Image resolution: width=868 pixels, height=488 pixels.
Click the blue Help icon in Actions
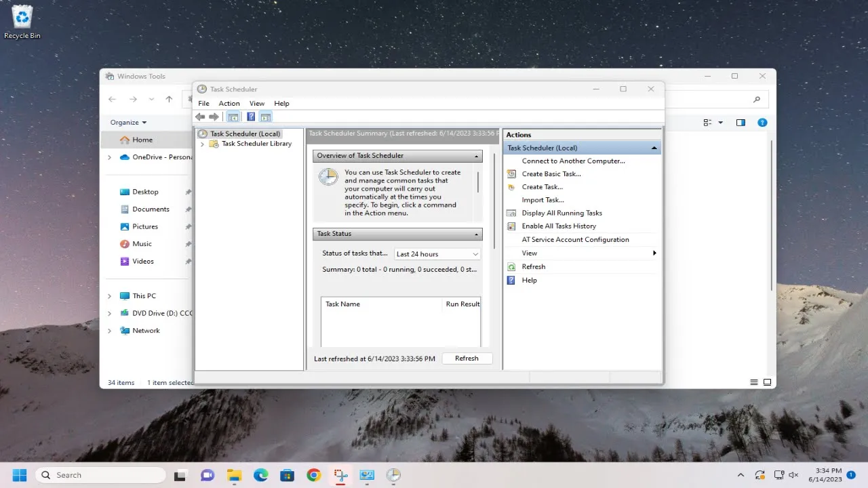click(511, 280)
